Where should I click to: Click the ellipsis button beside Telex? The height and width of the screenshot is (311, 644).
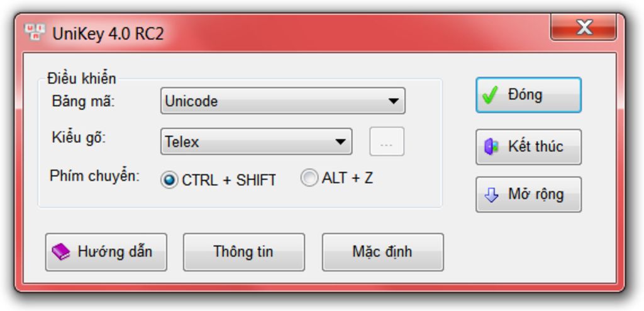tap(386, 142)
